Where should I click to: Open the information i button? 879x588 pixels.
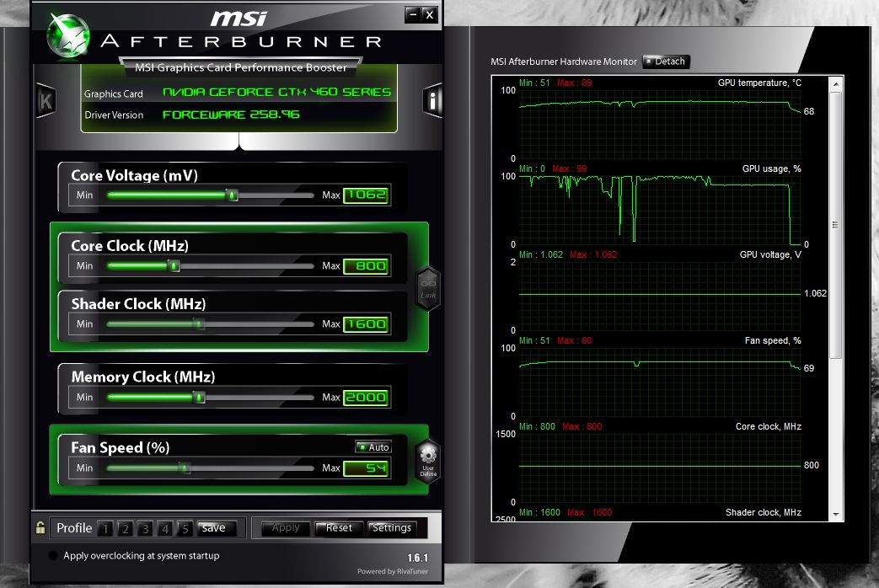point(432,101)
